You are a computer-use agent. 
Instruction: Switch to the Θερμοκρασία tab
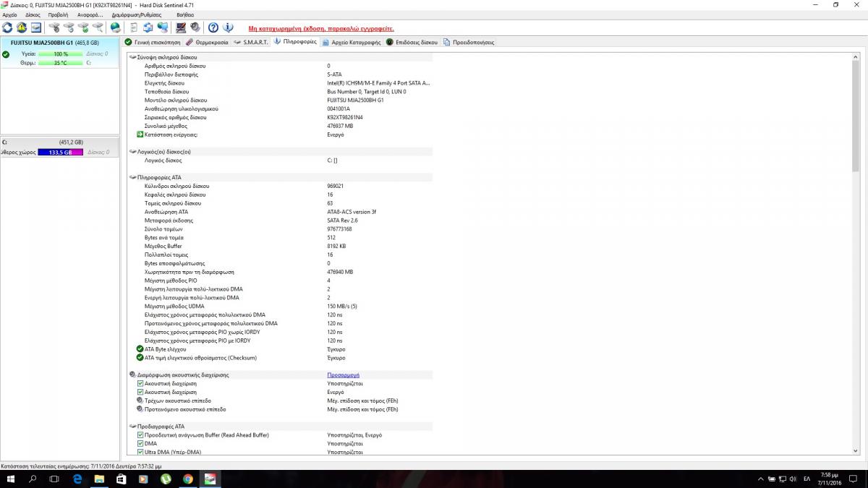click(207, 42)
